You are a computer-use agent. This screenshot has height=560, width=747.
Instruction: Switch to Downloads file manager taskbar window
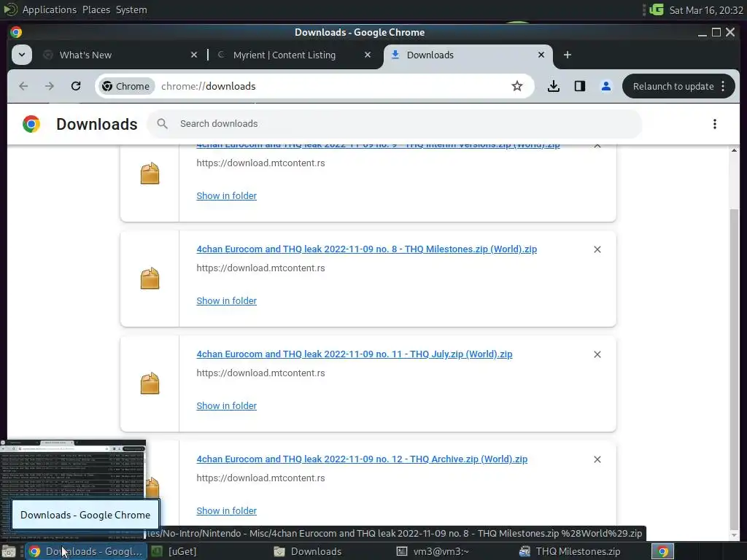point(331,551)
